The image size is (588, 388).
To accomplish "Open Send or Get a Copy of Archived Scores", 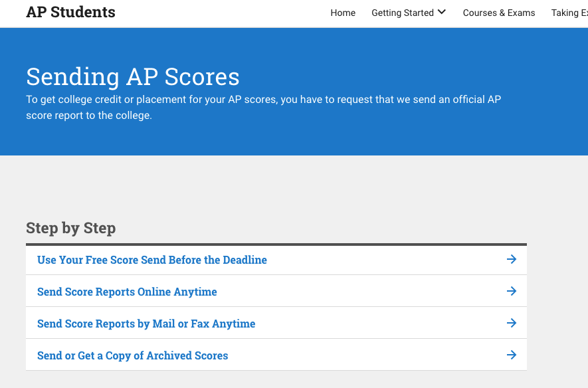I will 133,355.
